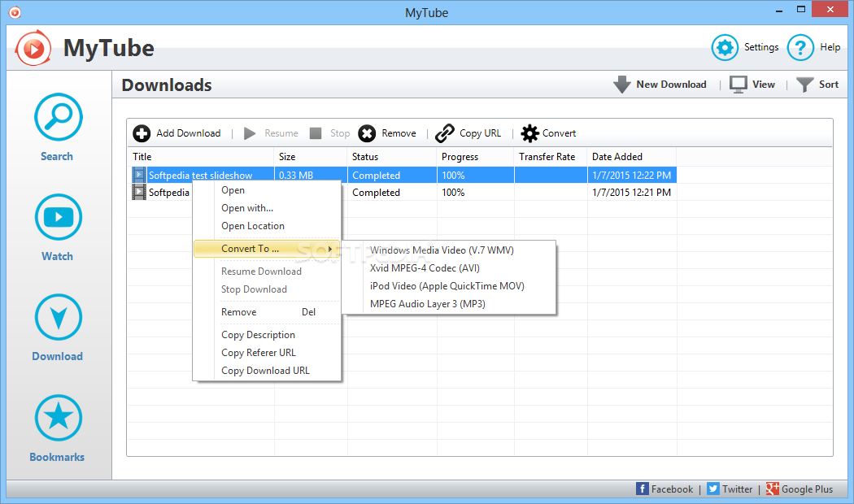Click the Google Plus icon
Viewport: 854px width, 504px height.
click(x=773, y=489)
